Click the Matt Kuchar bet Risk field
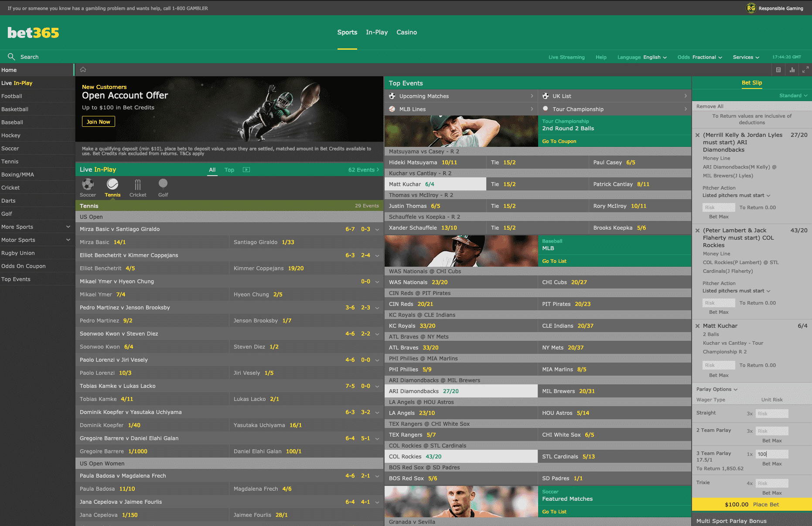Viewport: 812px width, 526px height. pos(719,365)
